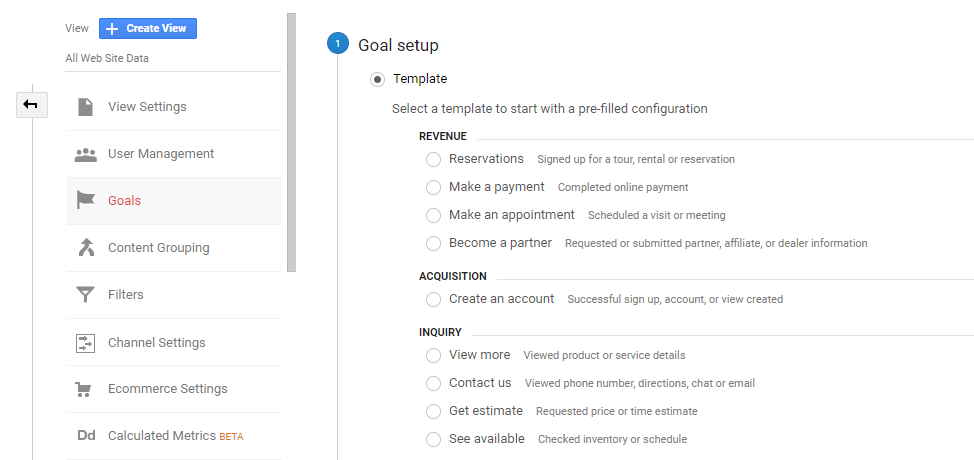
Task: Click the View Settings document icon
Action: (86, 107)
